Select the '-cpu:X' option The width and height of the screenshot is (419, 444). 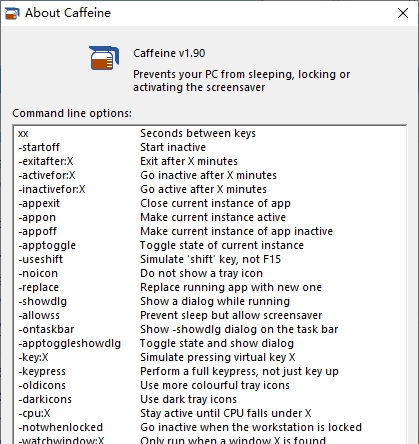(x=34, y=413)
